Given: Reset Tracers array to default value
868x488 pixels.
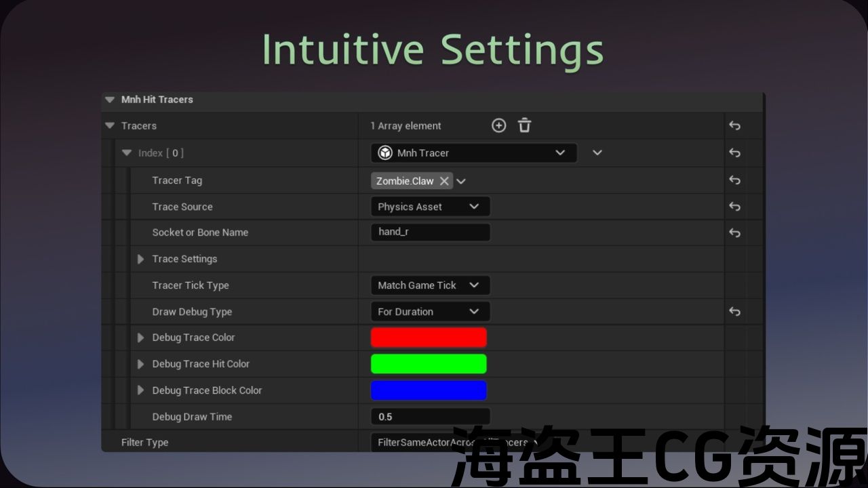Looking at the screenshot, I should [734, 125].
